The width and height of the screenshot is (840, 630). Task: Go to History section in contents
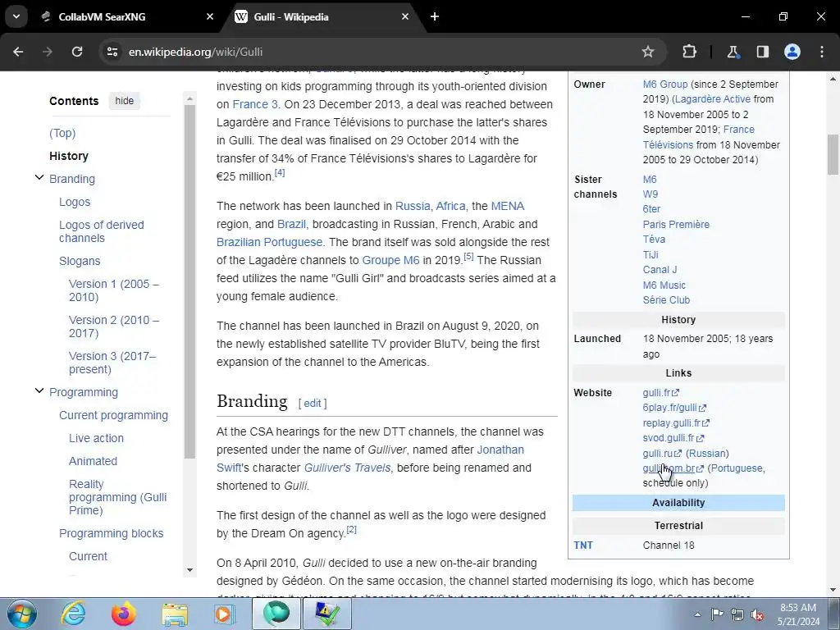pyautogui.click(x=69, y=156)
